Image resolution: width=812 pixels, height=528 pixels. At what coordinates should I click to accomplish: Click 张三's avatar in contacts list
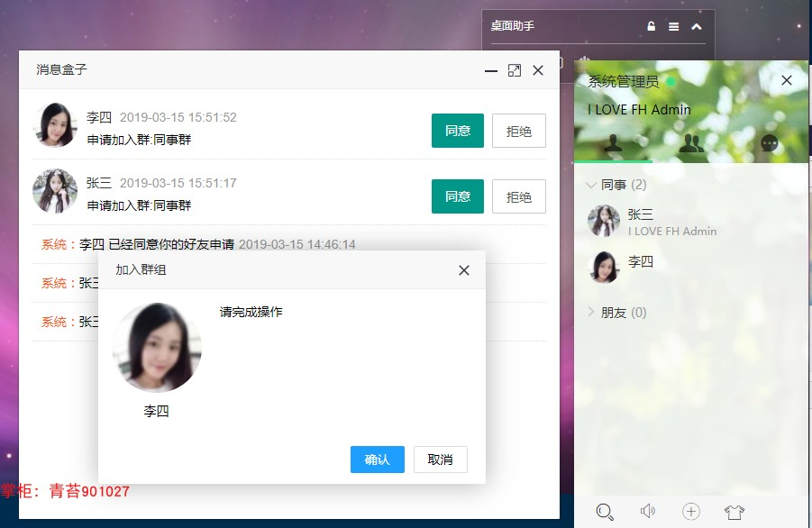point(604,221)
